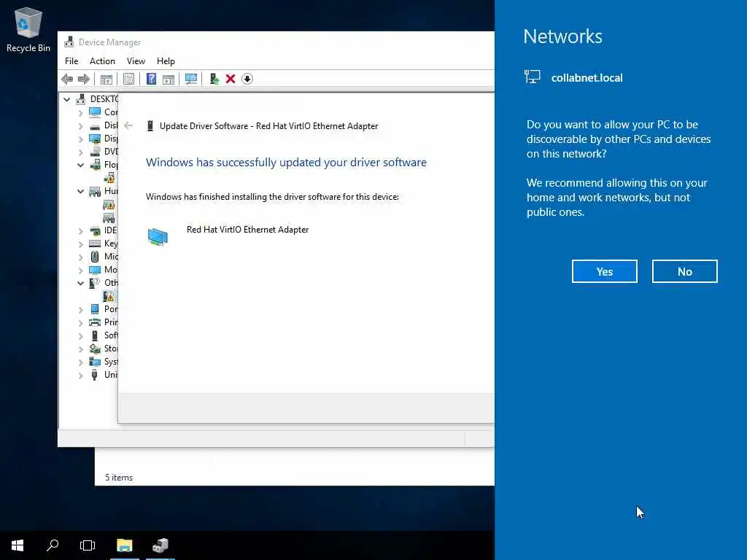Scan for hardware changes via monitor toolbar icon
Viewport: 747px width, 560px height.
click(191, 79)
